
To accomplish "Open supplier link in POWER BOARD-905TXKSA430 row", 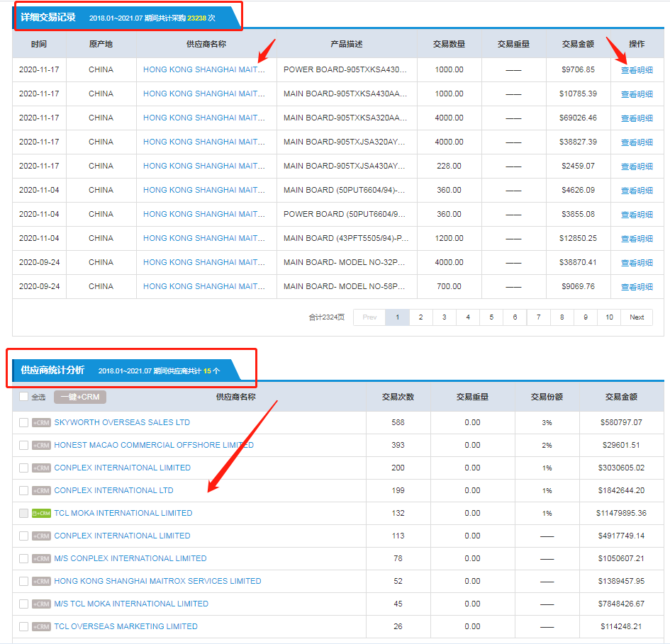I will point(203,69).
